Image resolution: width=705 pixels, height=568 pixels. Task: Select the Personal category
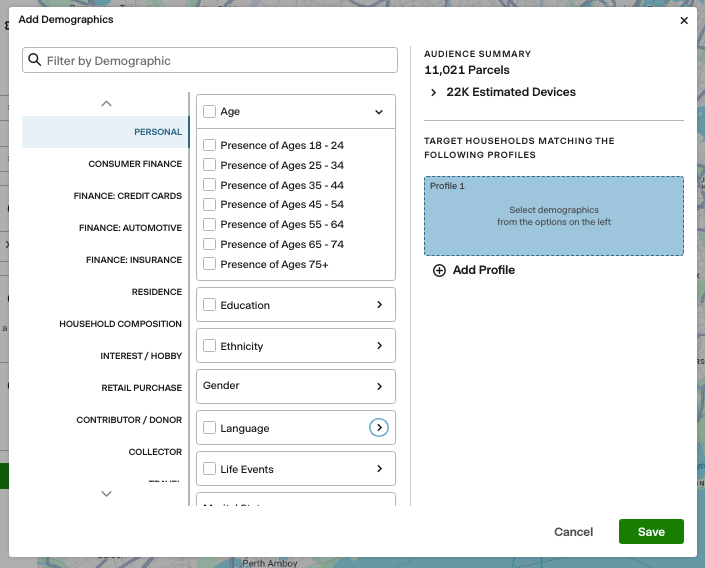click(x=105, y=132)
